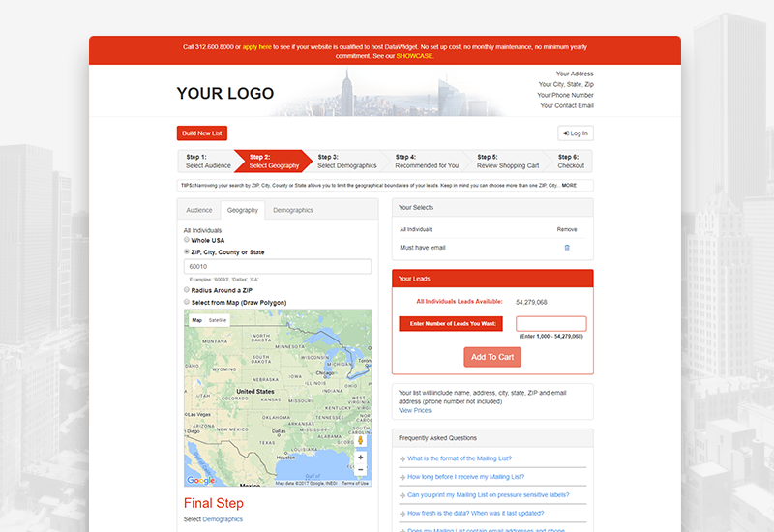
Task: Click the map zoom out minus icon
Action: coord(360,470)
